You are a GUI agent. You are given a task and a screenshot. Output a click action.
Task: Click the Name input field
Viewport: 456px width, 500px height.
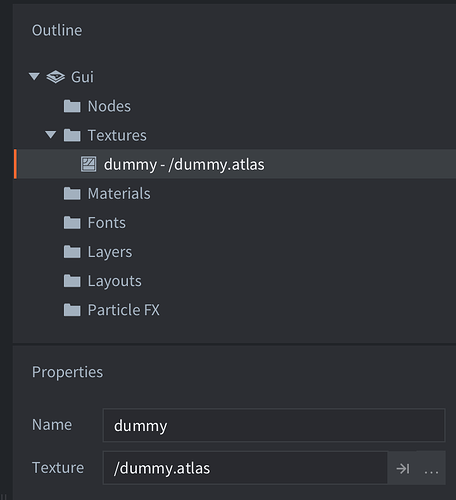pos(274,425)
